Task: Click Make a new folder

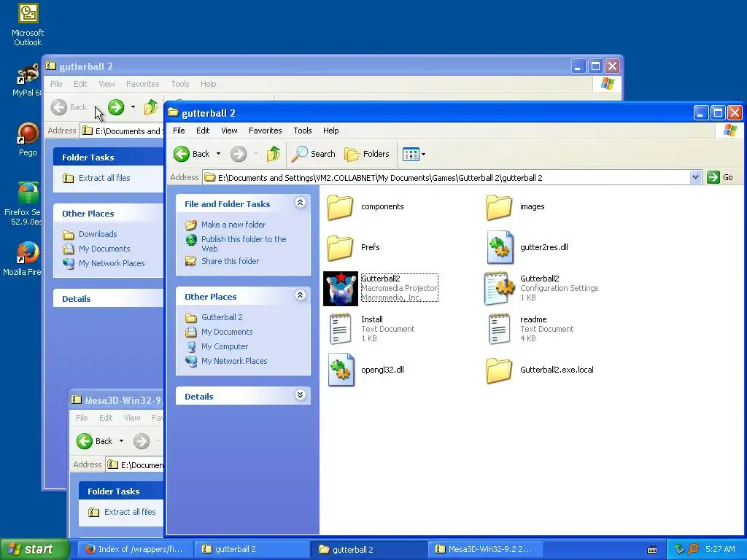Action: (233, 225)
